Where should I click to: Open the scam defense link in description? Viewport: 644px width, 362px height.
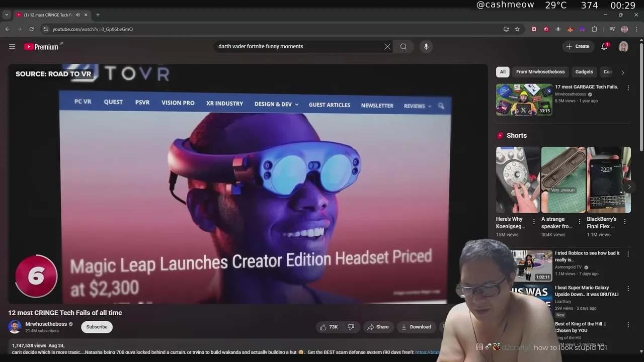click(428, 352)
